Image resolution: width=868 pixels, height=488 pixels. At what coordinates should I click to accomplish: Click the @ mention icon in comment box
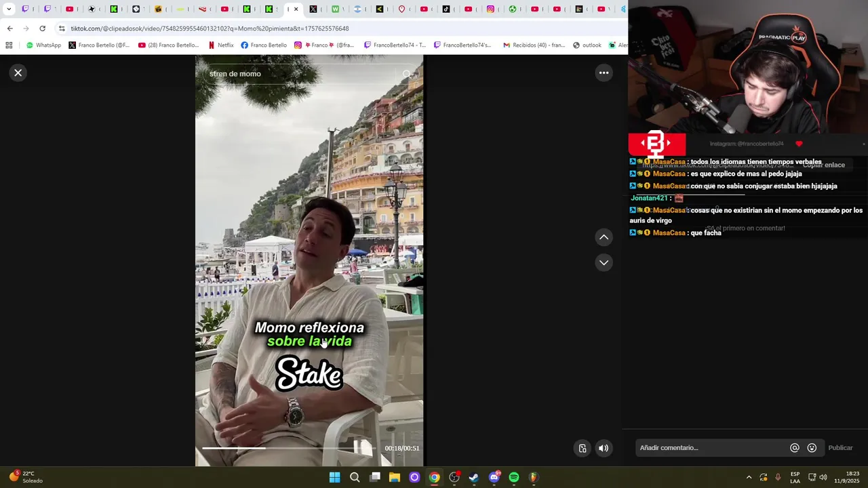pyautogui.click(x=795, y=448)
